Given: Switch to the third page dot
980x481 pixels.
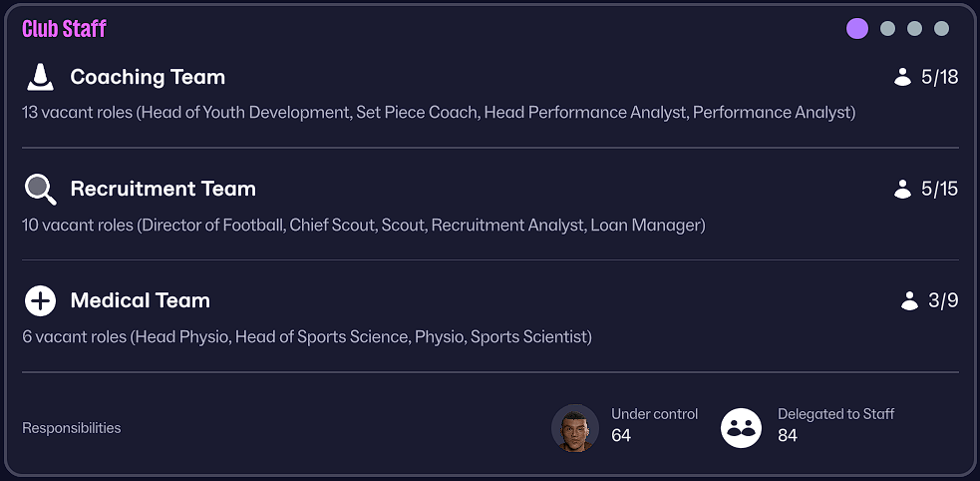Looking at the screenshot, I should pos(914,29).
